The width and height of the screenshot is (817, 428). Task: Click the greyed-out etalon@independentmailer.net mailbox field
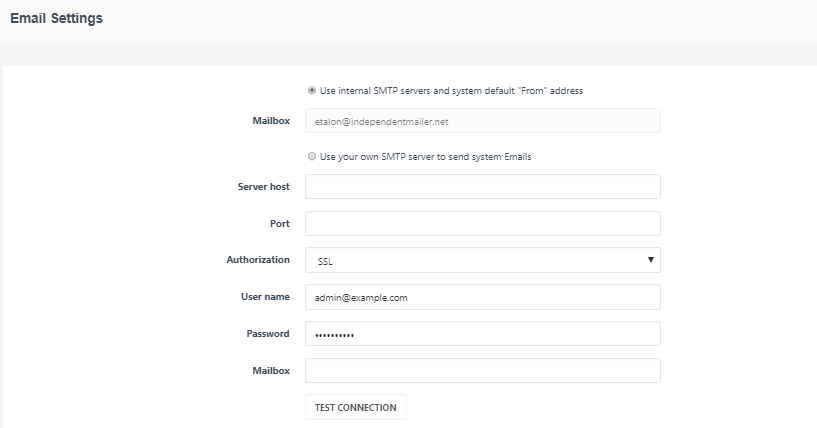coord(482,121)
